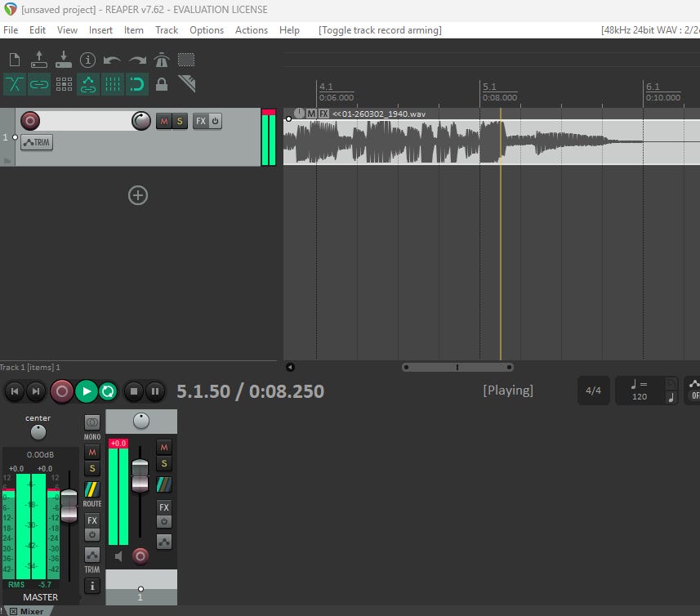Toggle item grouping link icon
700x616 pixels.
39,83
